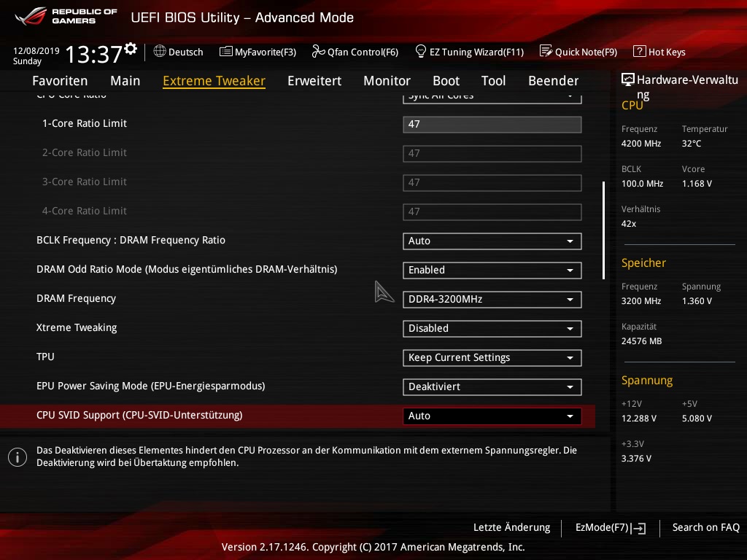Click the globe language icon
Image resolution: width=747 pixels, height=560 pixels.
pyautogui.click(x=160, y=51)
